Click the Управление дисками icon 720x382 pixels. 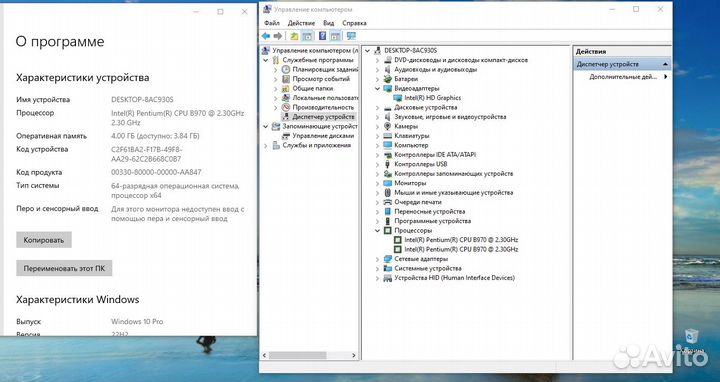click(286, 136)
